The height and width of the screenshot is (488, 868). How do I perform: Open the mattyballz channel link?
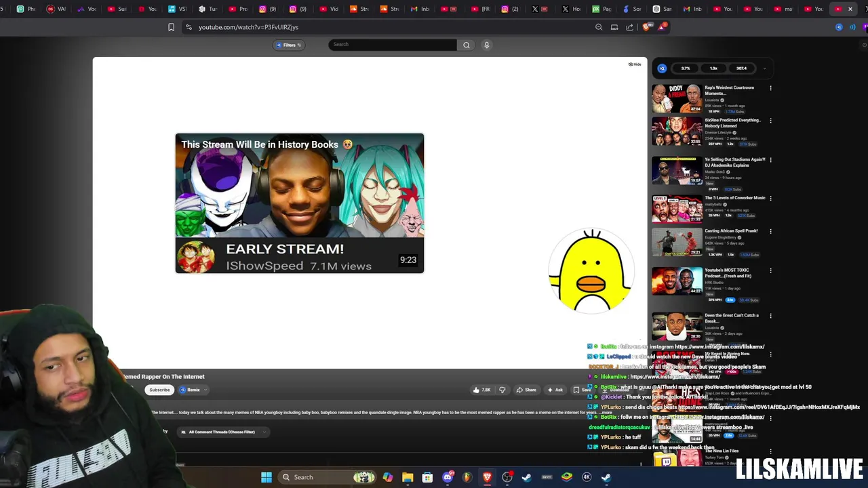pyautogui.click(x=715, y=204)
